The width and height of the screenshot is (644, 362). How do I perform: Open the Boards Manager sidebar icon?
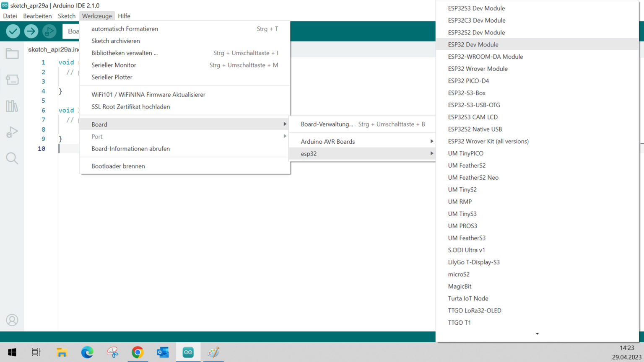point(12,80)
